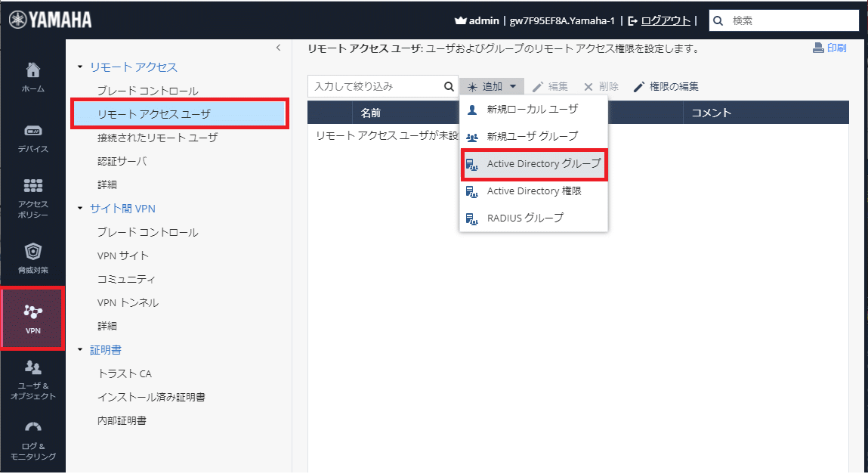868x474 pixels.
Task: Pick RADIUS グループ from the menu
Action: click(525, 218)
